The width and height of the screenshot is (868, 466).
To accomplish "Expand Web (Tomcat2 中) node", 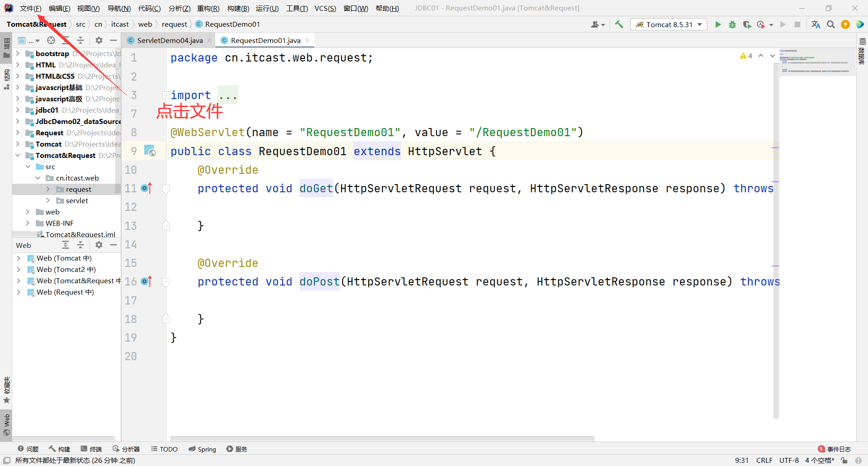I will [x=19, y=270].
